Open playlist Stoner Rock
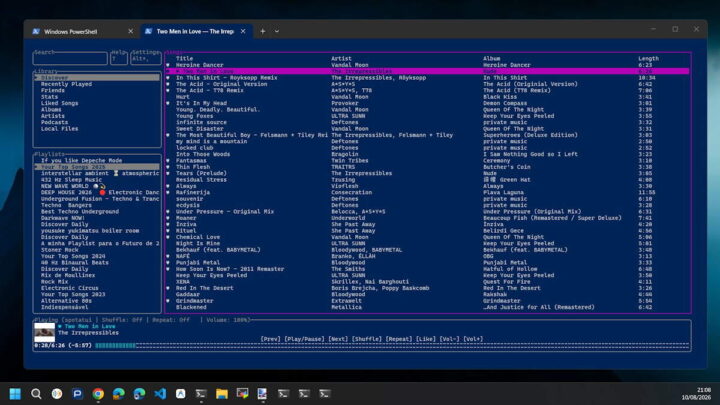The image size is (720, 405). pyautogui.click(x=59, y=250)
